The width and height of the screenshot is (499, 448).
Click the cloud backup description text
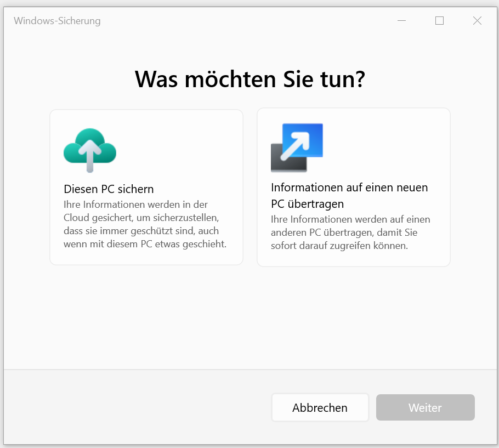(145, 224)
